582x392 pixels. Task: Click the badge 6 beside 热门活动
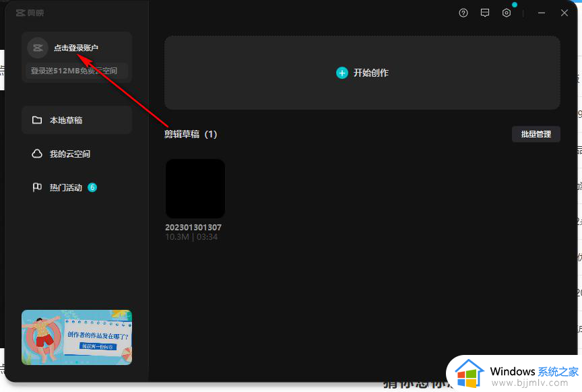coord(92,187)
